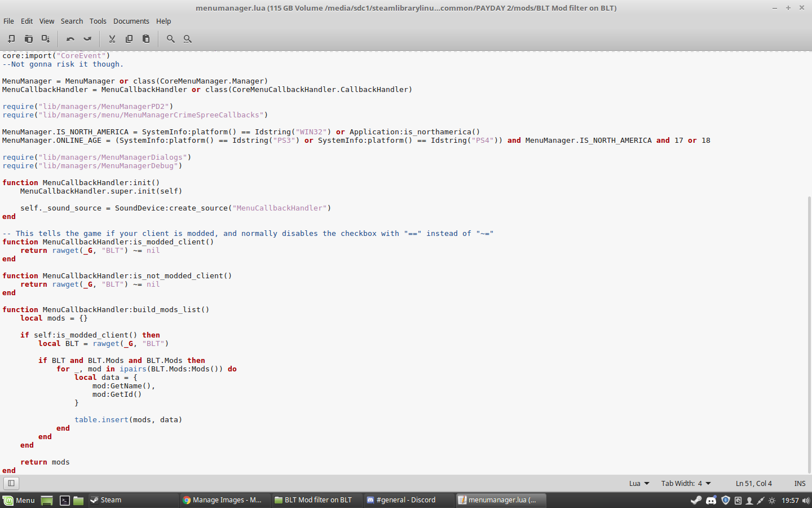
Task: Click the core:import("CoreEvent") line
Action: pos(56,56)
